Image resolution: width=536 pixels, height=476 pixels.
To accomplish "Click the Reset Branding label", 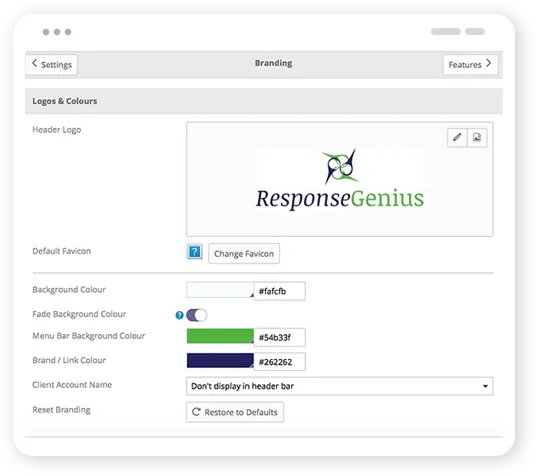I will 62,410.
